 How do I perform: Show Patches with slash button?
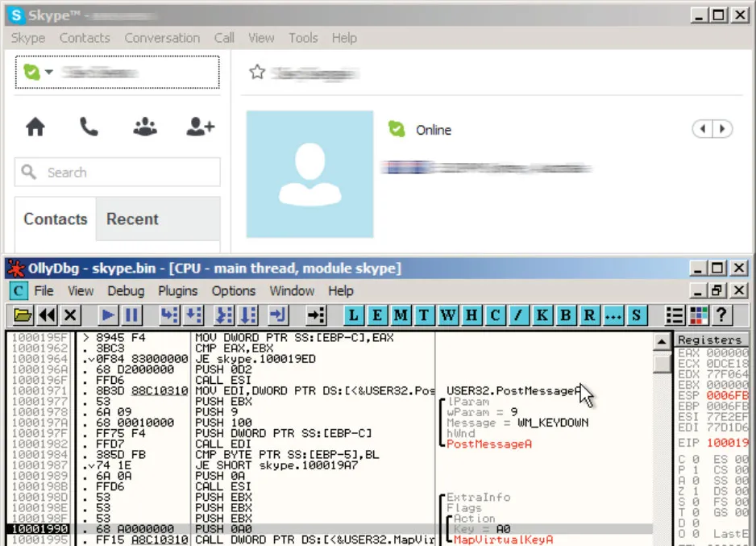518,315
